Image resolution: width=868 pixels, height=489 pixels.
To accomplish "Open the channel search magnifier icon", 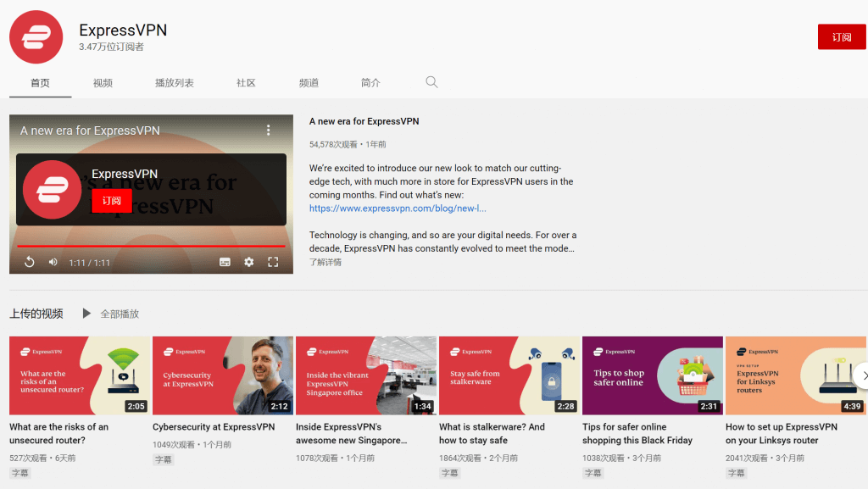I will coord(431,82).
